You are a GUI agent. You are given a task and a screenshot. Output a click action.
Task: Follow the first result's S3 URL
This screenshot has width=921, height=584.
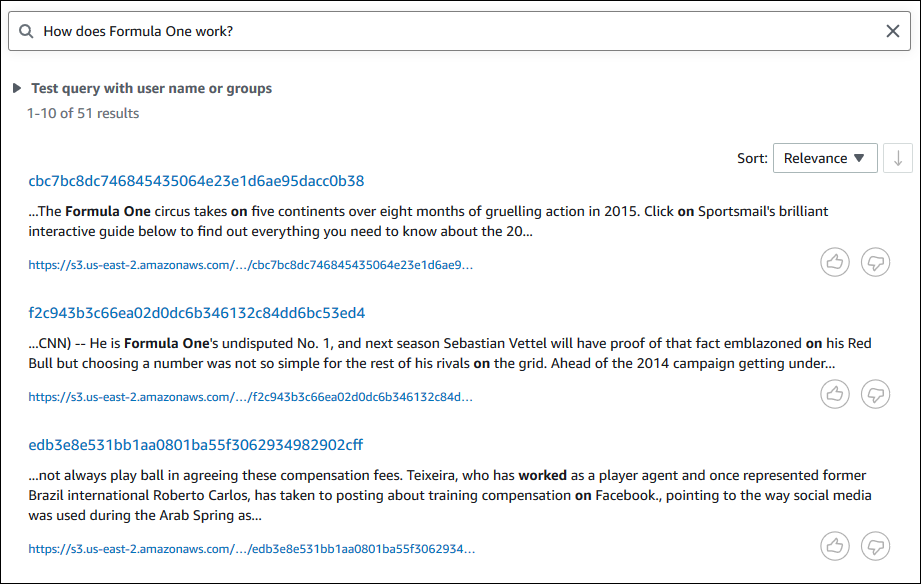(250, 264)
